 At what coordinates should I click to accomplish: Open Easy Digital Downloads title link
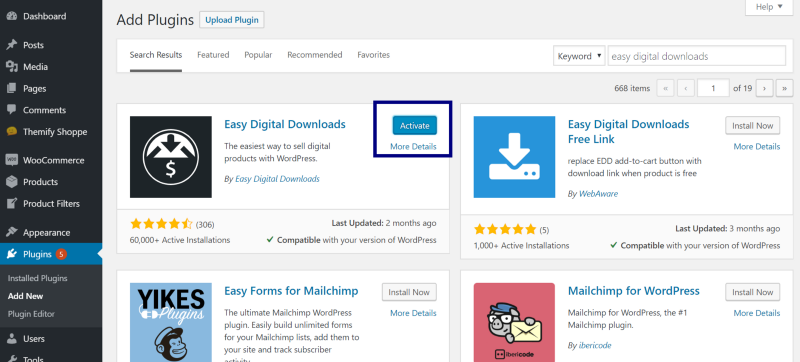coord(285,124)
